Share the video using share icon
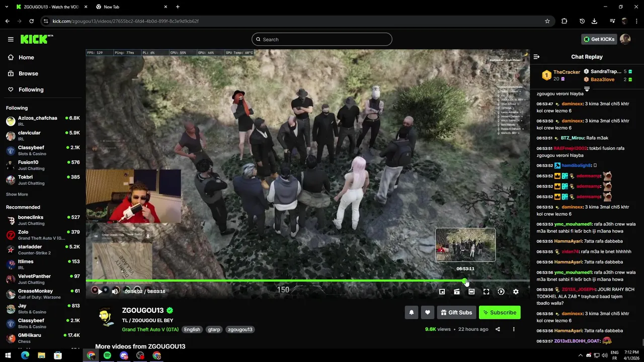Image resolution: width=644 pixels, height=362 pixels. (498, 329)
